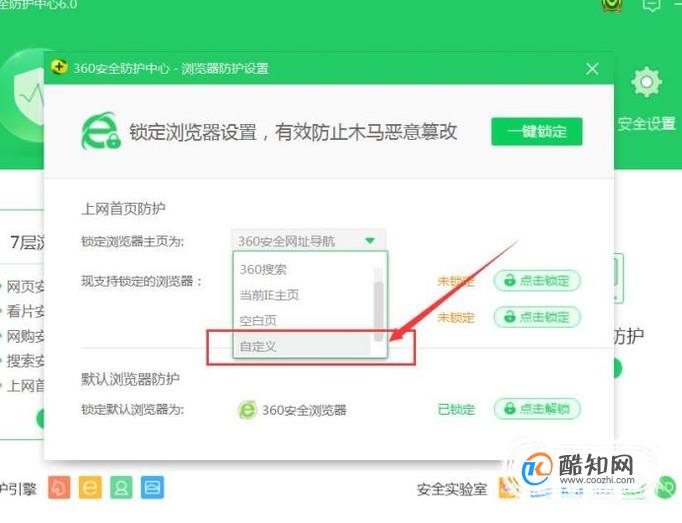Image resolution: width=682 pixels, height=523 pixels.
Task: Click the 一键锁定 one-key lock button
Action: coord(536,131)
